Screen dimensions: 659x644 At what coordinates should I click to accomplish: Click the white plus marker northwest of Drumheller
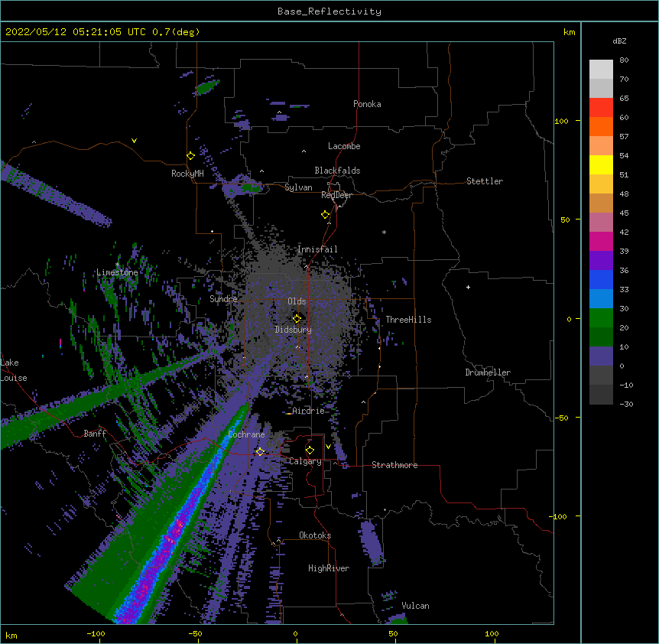coord(468,287)
